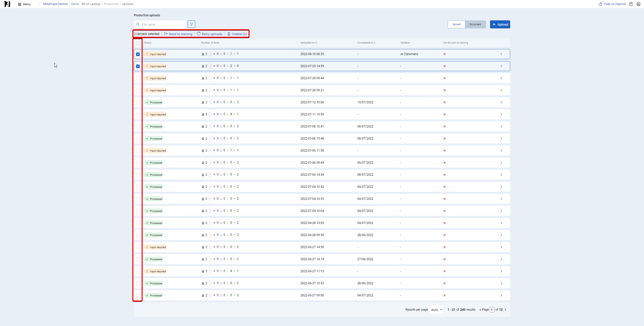Check the 2022-07-08 10:41 upload checkbox
644x326 pixels.
[138, 127]
